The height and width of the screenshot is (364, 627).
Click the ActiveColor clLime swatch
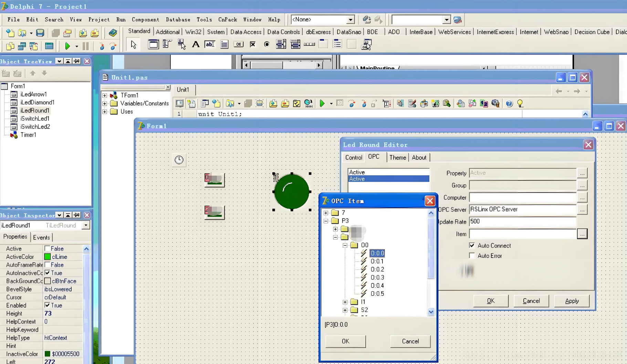point(48,257)
